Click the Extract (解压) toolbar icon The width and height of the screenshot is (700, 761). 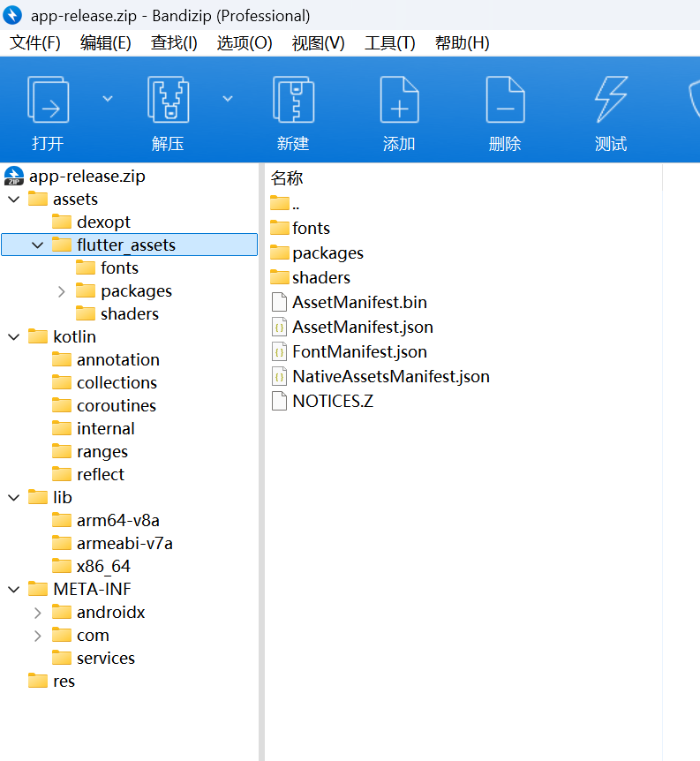168,100
